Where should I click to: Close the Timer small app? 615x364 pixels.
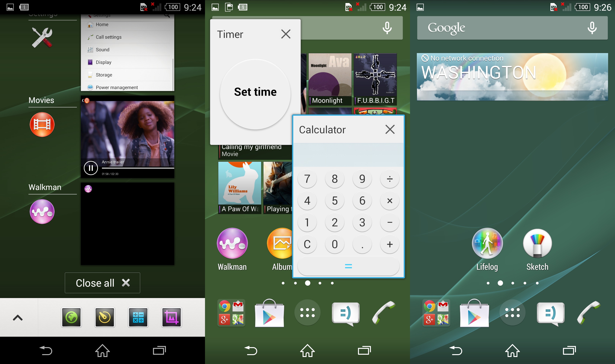[x=286, y=34]
